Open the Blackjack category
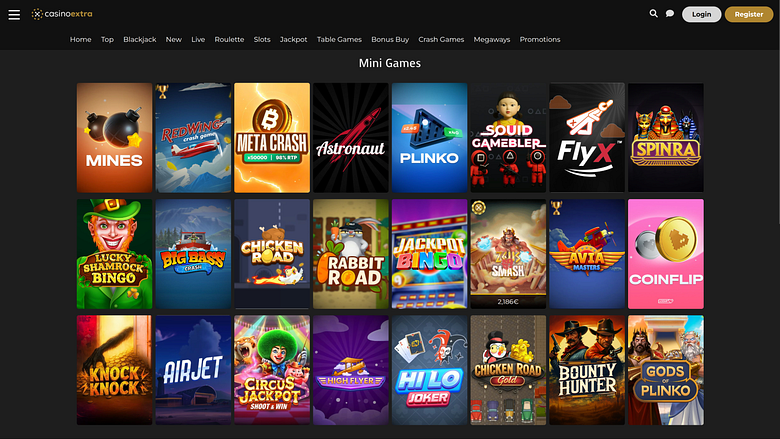This screenshot has width=780, height=439. tap(140, 39)
